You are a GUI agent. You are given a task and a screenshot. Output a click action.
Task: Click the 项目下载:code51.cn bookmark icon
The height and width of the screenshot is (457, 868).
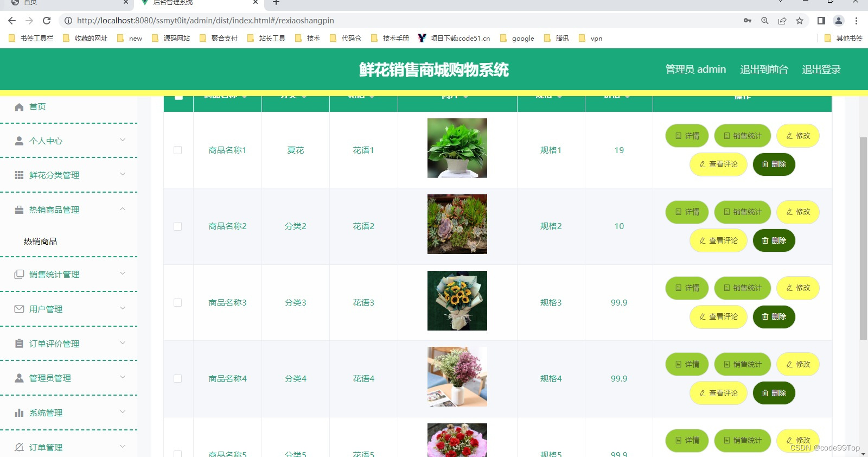[422, 38]
